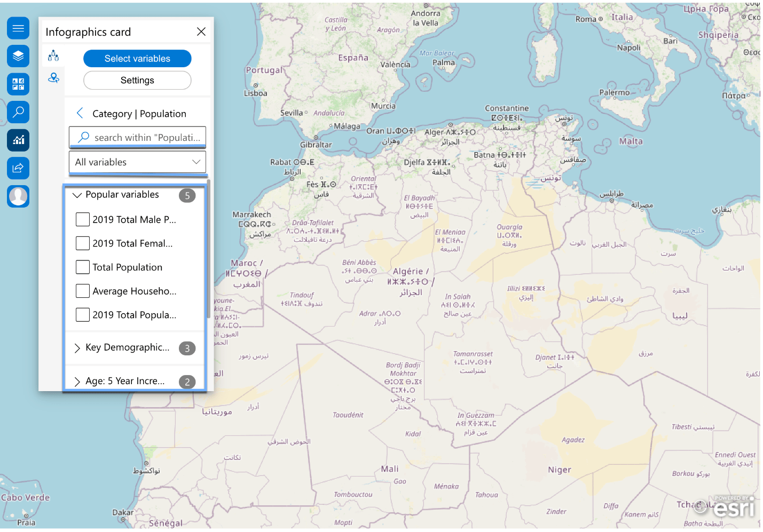Open the hamburger menu button
Screen dimensions: 763x532
[x=18, y=28]
